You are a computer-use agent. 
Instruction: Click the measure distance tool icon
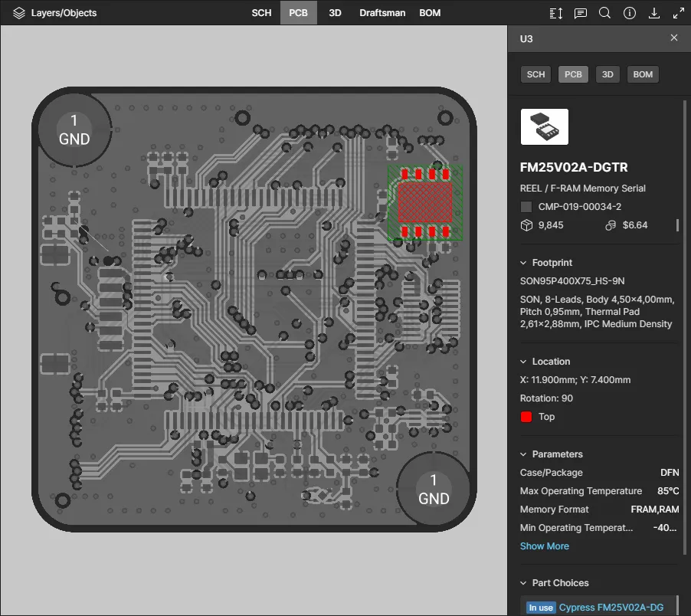point(556,13)
